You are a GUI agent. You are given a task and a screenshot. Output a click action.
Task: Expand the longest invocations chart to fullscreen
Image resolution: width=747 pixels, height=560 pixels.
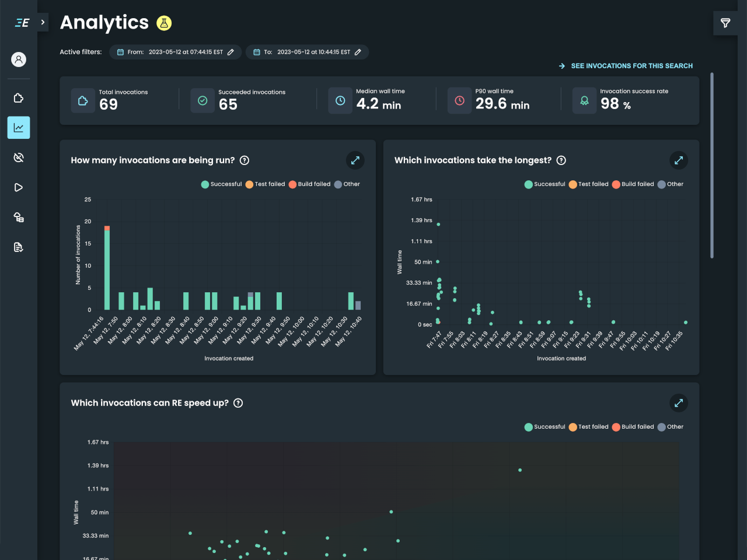click(678, 160)
